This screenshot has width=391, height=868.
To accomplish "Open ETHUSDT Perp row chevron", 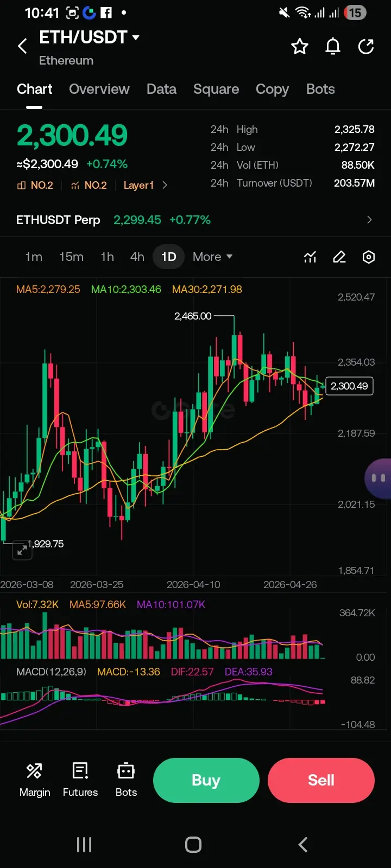I will 369,220.
